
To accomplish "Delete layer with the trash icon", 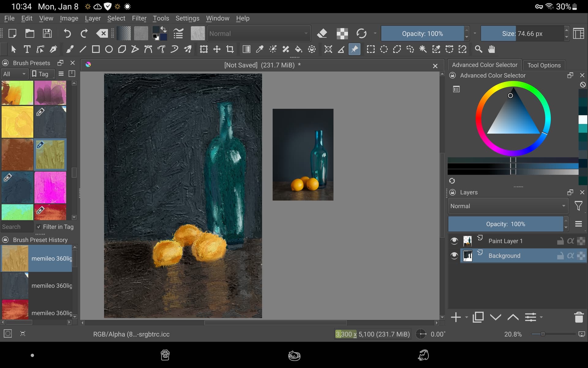I will point(579,317).
